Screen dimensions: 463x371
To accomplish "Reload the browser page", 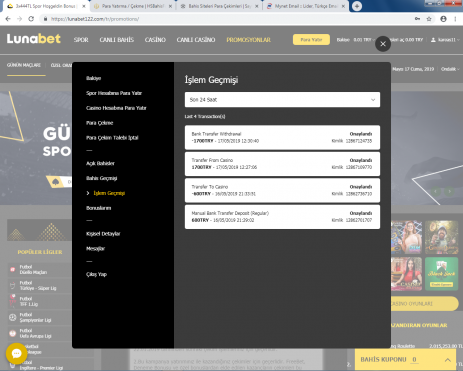I will [x=31, y=19].
